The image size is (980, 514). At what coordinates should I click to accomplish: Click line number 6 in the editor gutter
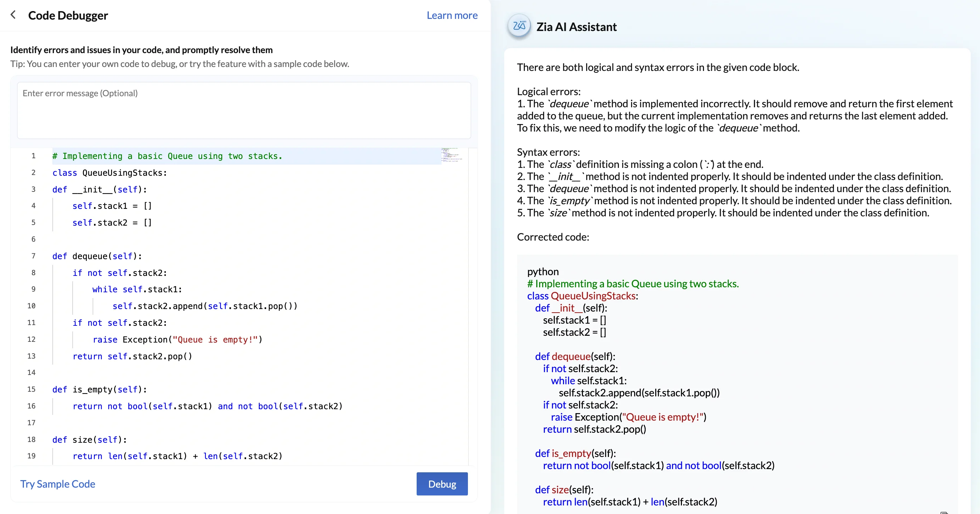[x=33, y=239]
